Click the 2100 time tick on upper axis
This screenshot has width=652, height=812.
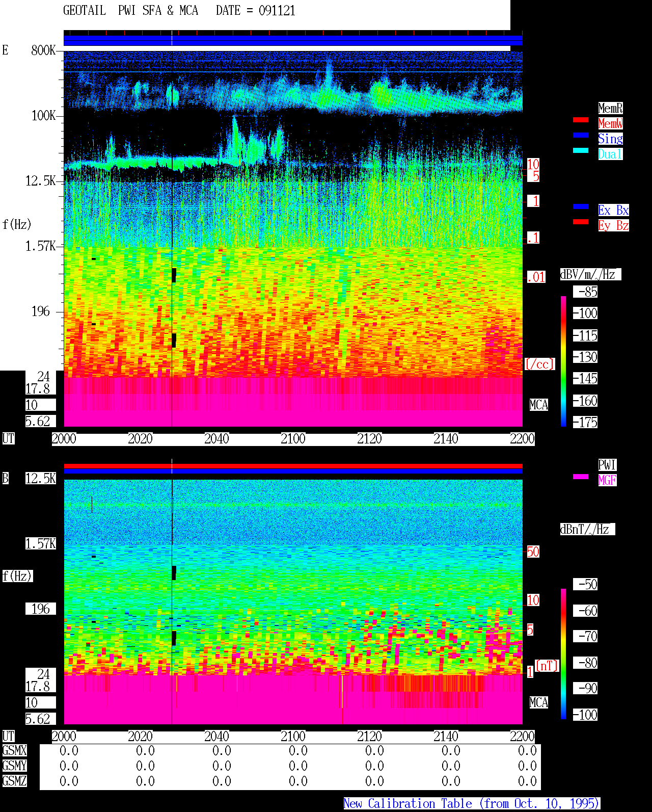(293, 439)
